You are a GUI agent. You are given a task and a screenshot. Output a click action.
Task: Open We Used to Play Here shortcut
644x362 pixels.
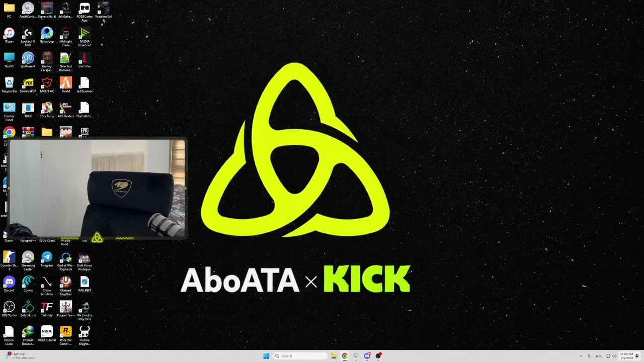85,310
